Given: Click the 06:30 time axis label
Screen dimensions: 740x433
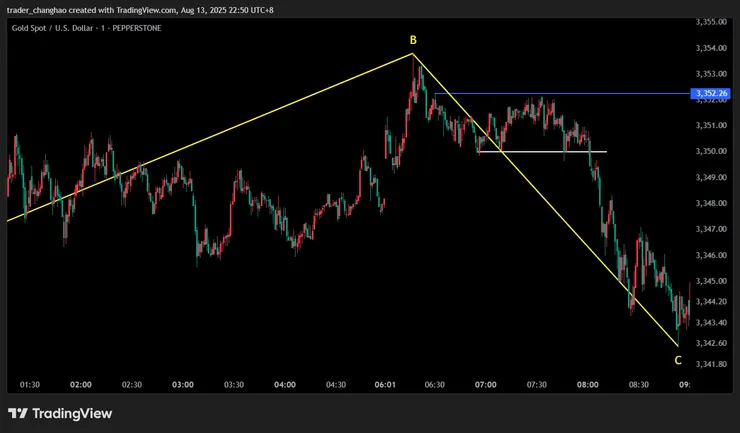Looking at the screenshot, I should pyautogui.click(x=435, y=385).
